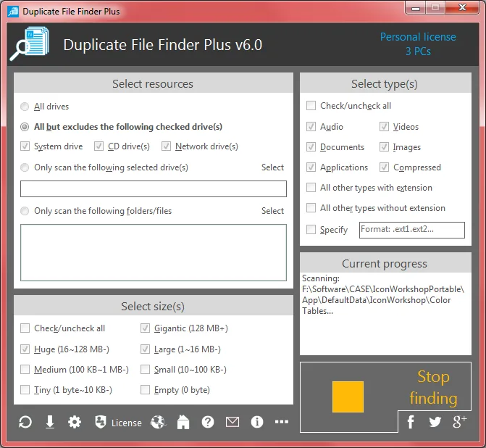The width and height of the screenshot is (486, 448).
Task: Click the Personal license 3 PCs link
Action: click(418, 44)
